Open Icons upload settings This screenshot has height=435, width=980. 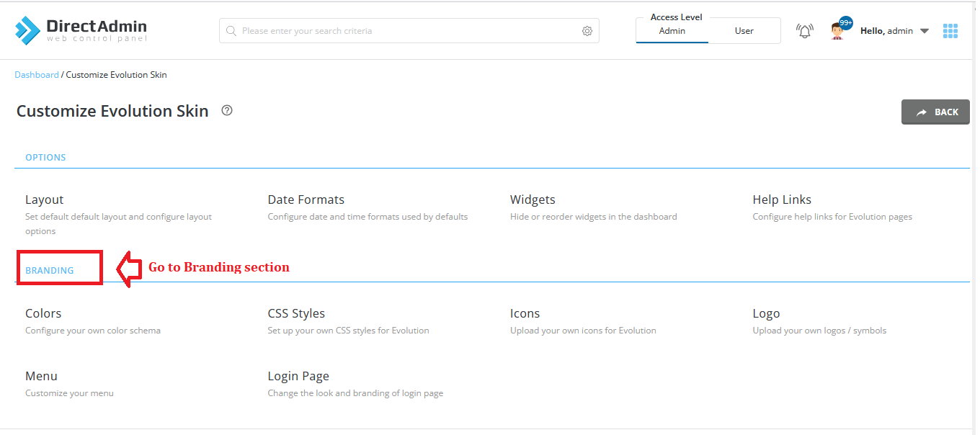tap(525, 313)
